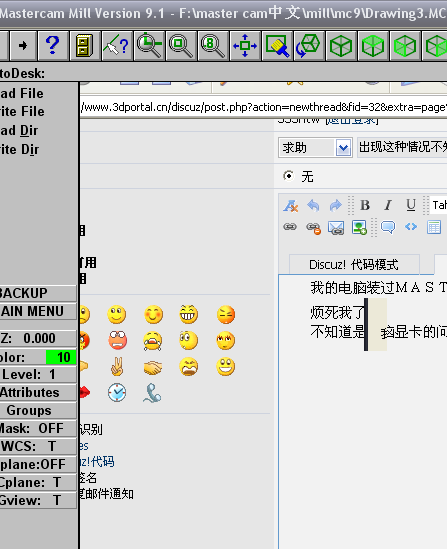Click the Gview: T button

(37, 500)
